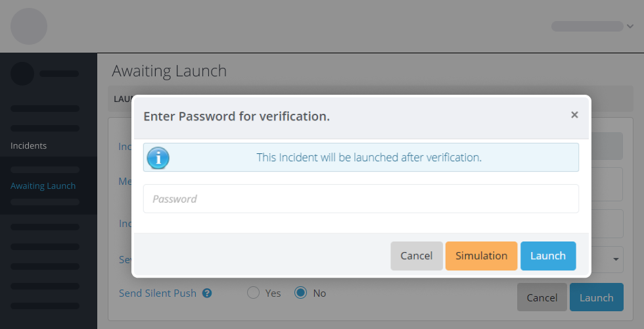Choose the orange Simulation button
This screenshot has height=329, width=644.
pos(481,256)
